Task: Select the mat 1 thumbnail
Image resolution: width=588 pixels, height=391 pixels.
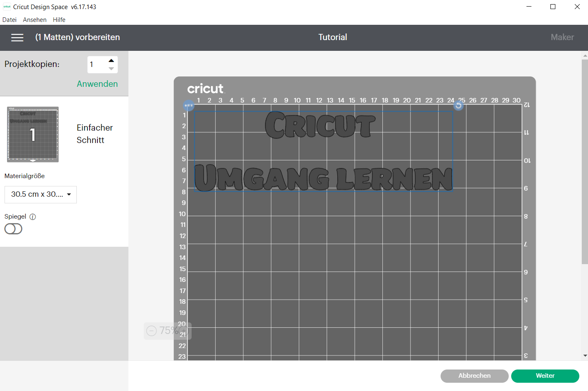Action: pos(33,134)
